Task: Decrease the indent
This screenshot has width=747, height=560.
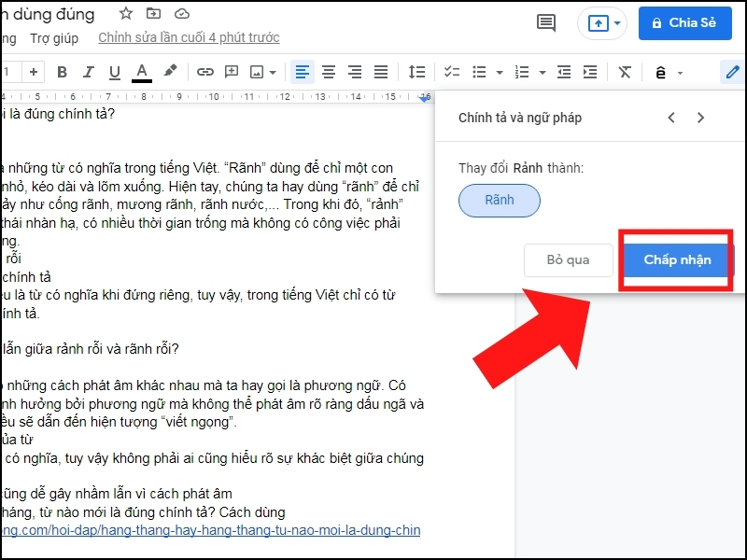Action: click(x=564, y=73)
